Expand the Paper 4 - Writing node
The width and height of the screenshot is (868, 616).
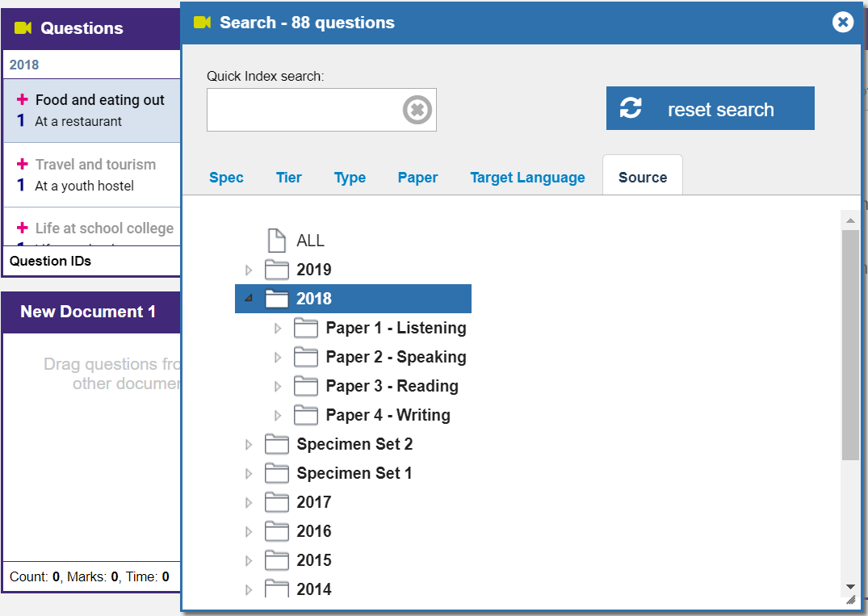pos(278,416)
